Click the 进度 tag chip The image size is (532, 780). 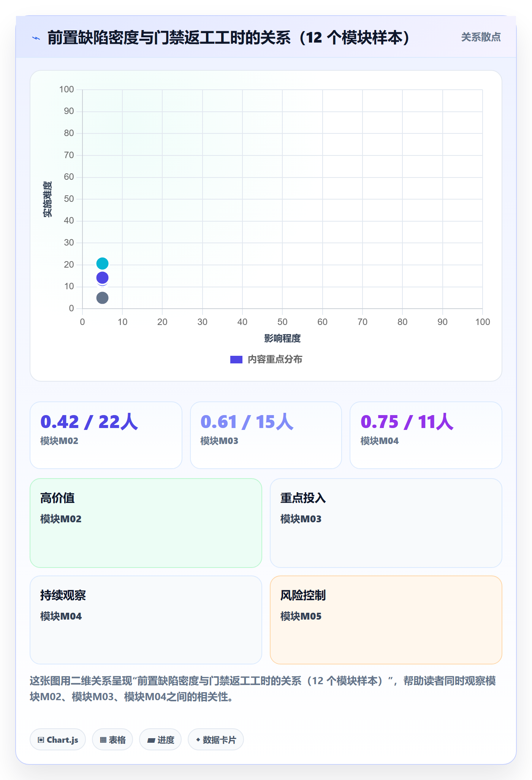tap(160, 740)
